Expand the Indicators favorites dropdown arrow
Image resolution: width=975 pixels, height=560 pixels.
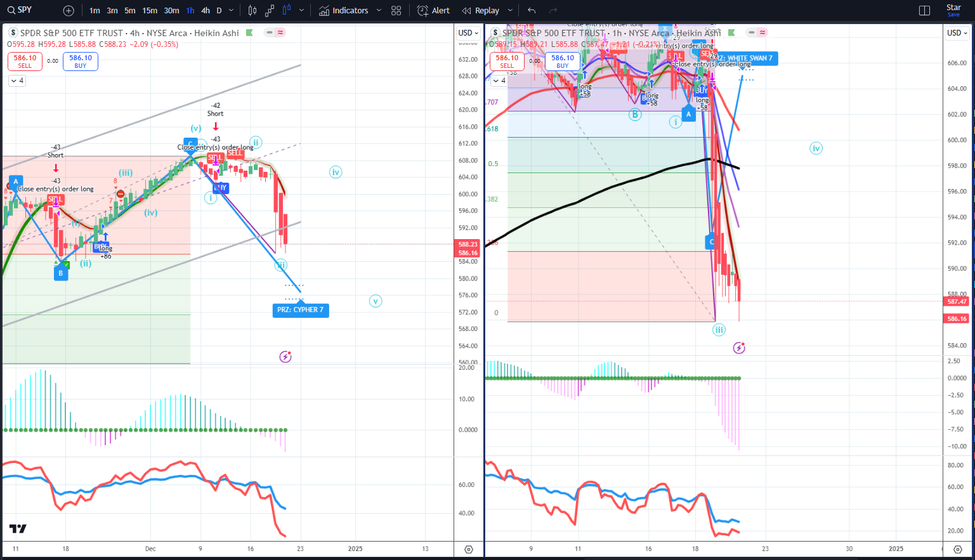pyautogui.click(x=379, y=11)
